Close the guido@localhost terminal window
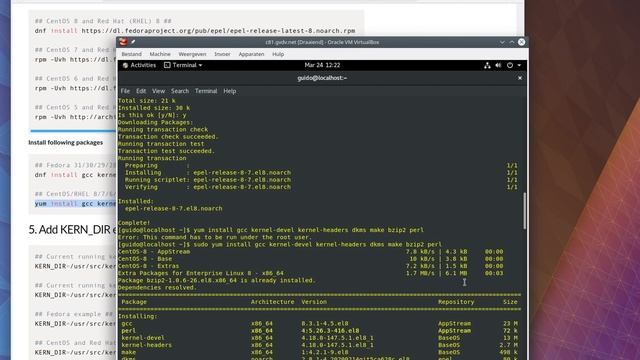 coord(520,78)
